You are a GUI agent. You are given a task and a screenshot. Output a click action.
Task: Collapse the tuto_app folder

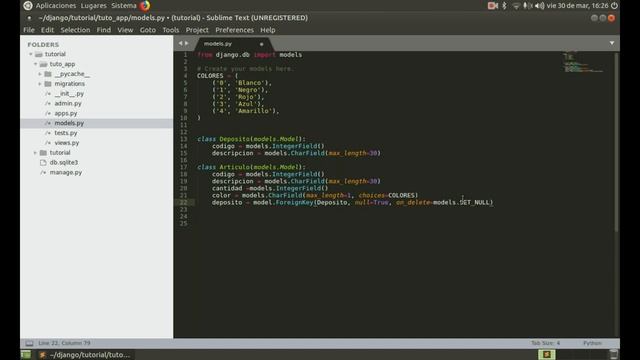[x=36, y=64]
